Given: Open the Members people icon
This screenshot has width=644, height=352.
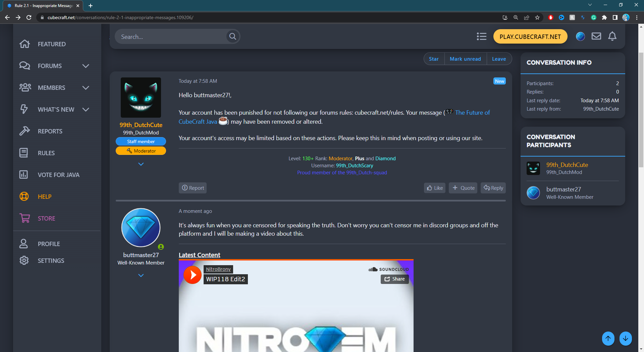Looking at the screenshot, I should pos(25,87).
